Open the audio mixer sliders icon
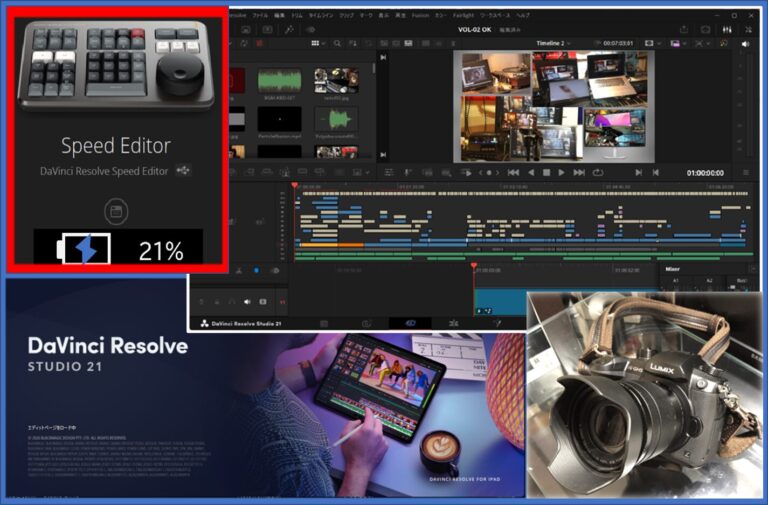 click(x=727, y=30)
